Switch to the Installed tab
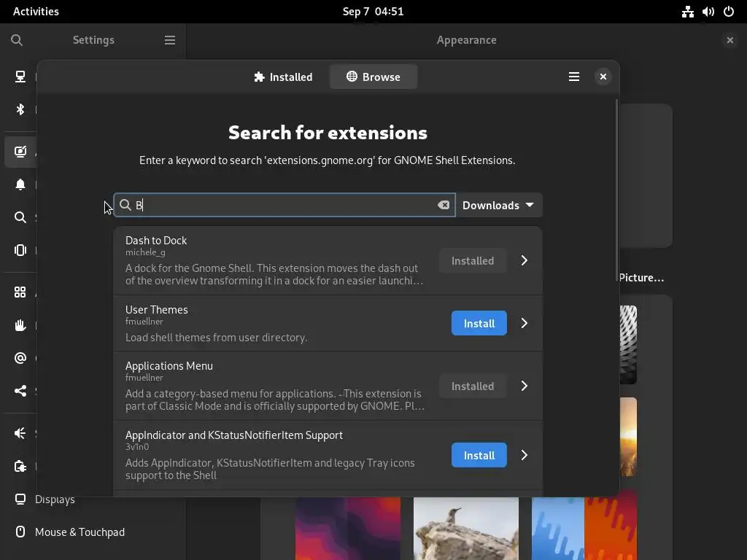The width and height of the screenshot is (747, 560). pos(283,77)
